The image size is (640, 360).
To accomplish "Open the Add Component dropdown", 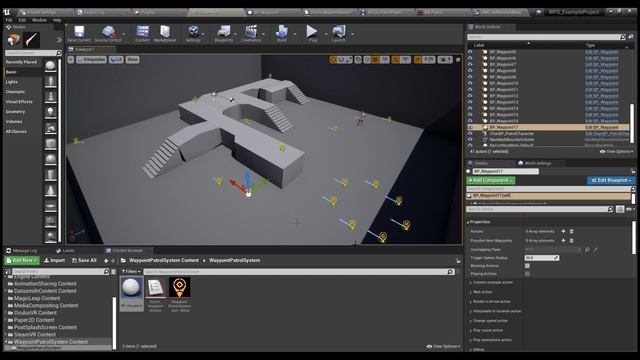I will click(491, 180).
